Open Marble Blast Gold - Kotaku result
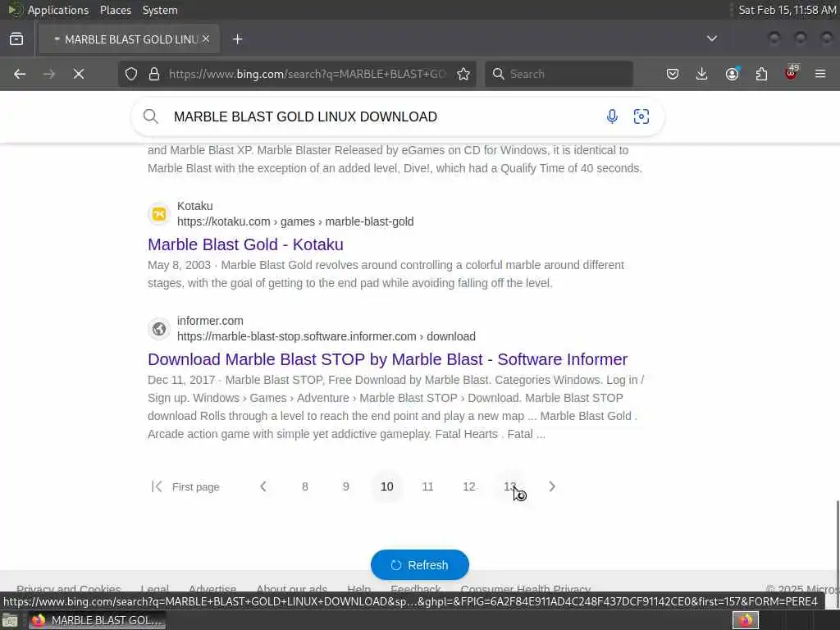Screen dimensions: 840x630 pos(245,244)
